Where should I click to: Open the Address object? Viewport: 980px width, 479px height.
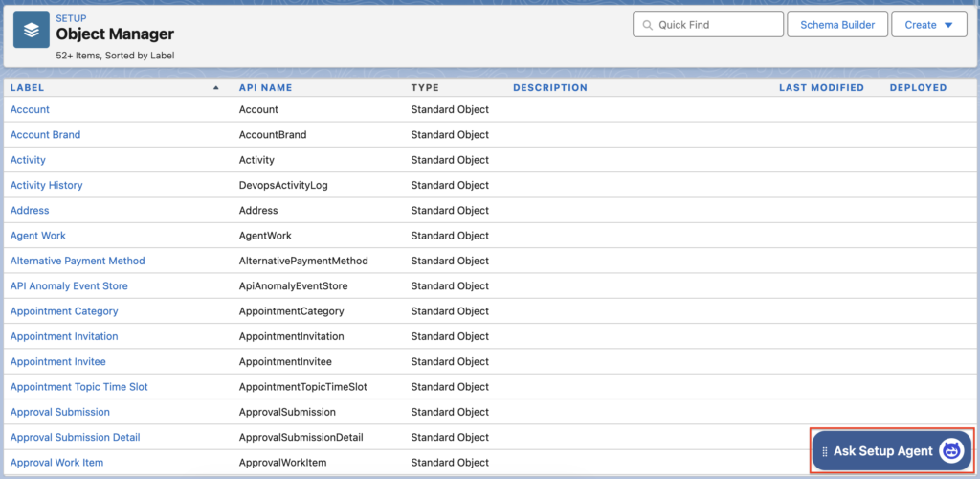[30, 210]
